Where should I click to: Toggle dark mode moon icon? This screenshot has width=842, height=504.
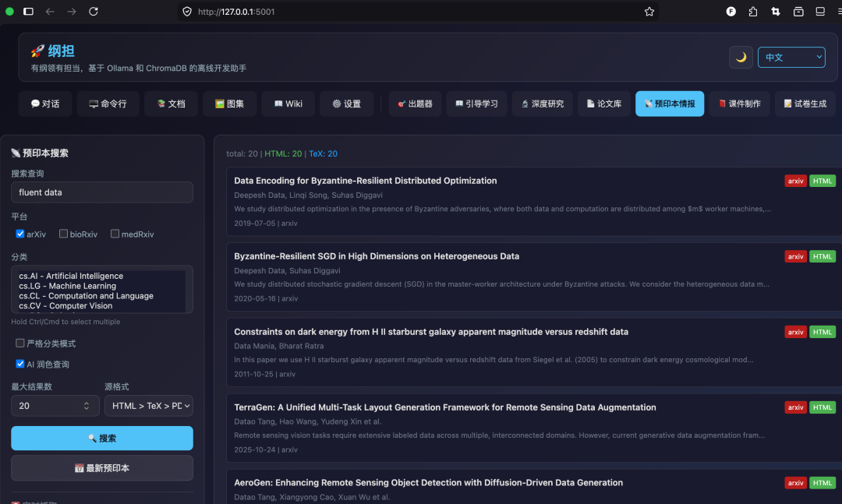[741, 58]
